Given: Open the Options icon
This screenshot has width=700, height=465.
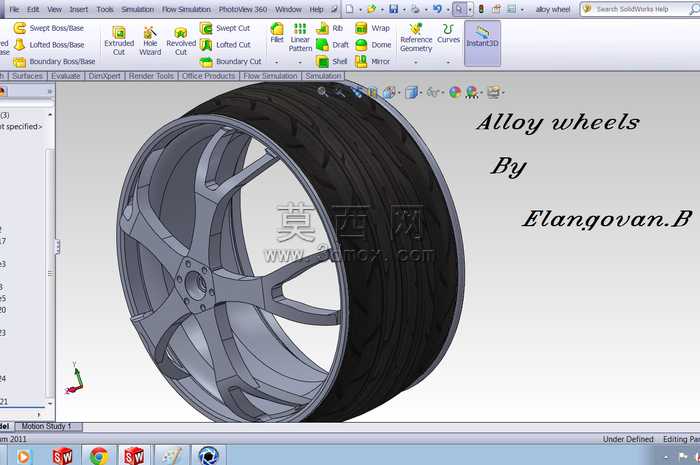Looking at the screenshot, I should (x=512, y=9).
